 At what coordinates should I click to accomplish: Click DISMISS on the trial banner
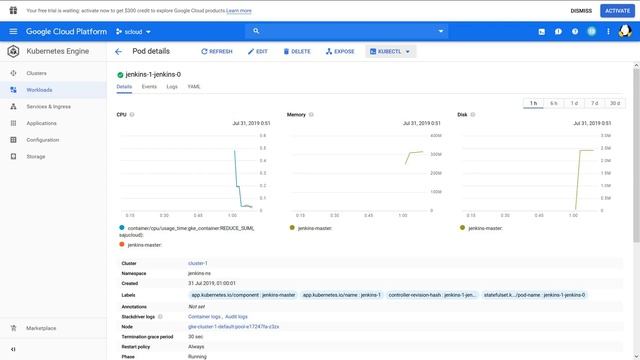(581, 11)
